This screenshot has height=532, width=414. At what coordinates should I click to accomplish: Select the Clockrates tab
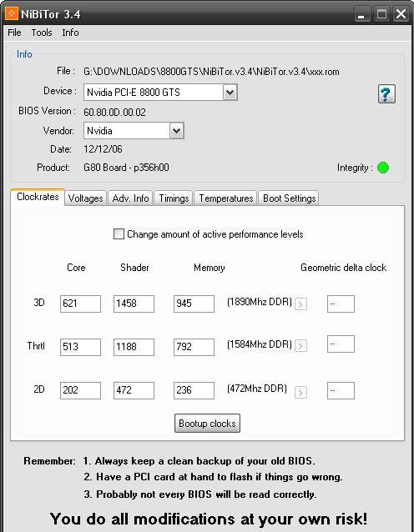point(38,197)
